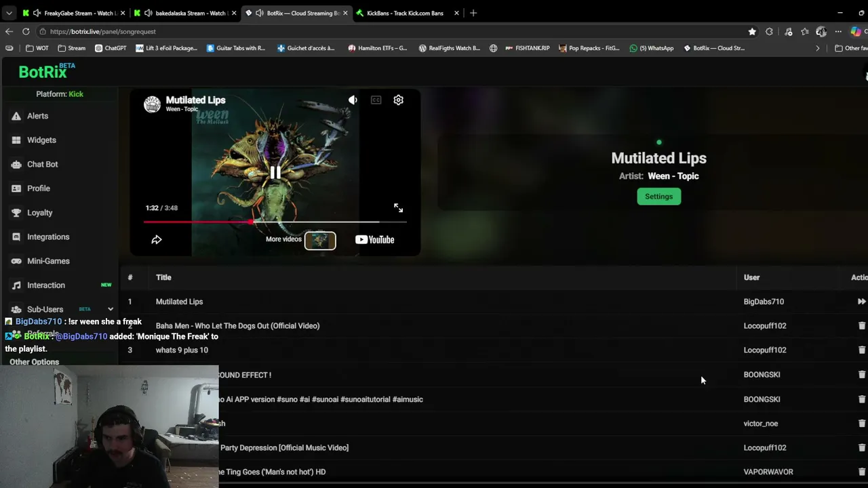Click the green Settings button

pyautogui.click(x=658, y=197)
